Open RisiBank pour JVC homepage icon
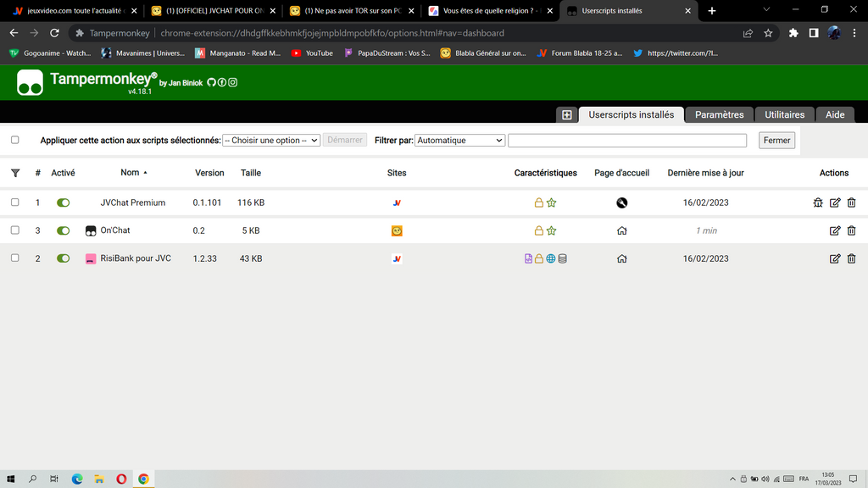This screenshot has height=488, width=868. pyautogui.click(x=621, y=258)
